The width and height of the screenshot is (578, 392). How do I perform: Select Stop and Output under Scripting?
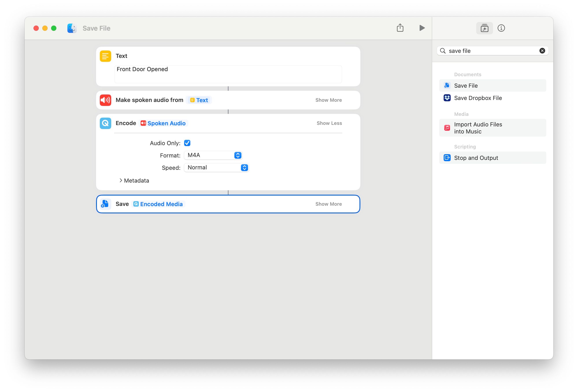(476, 158)
